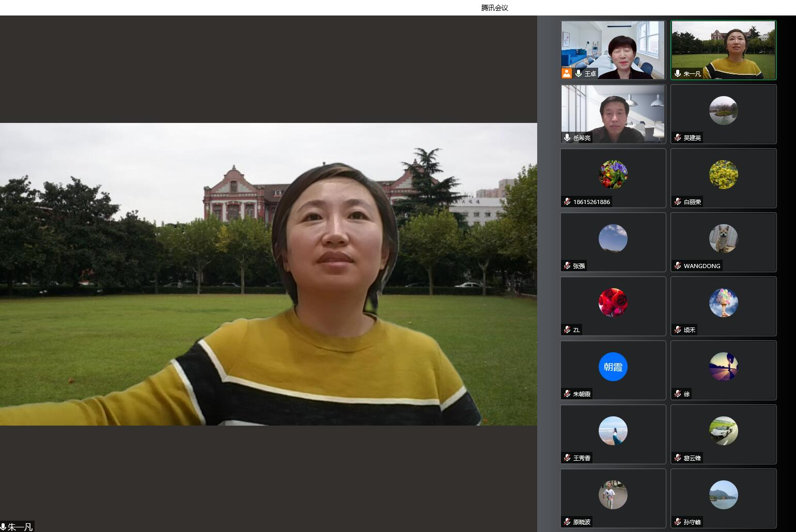
Task: Click the blue 朝霞 initials avatar
Action: [x=613, y=367]
